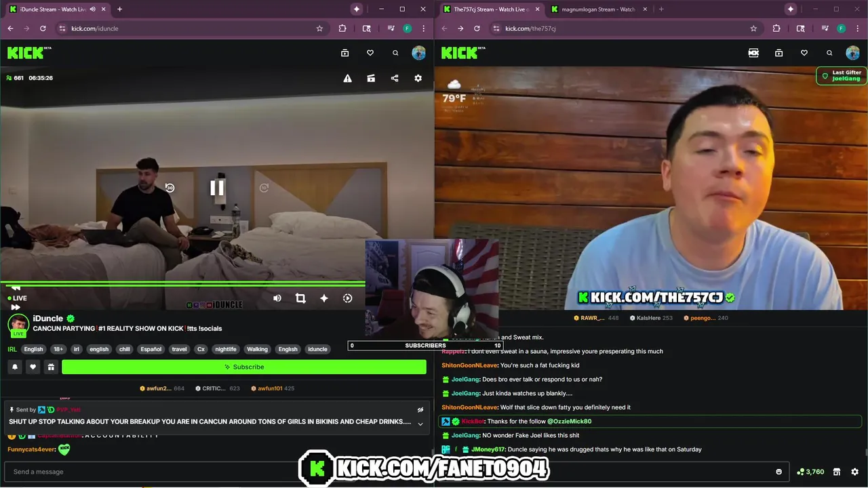Skip forward ten seconds on iDuncle stream
868x488 pixels.
(x=264, y=188)
